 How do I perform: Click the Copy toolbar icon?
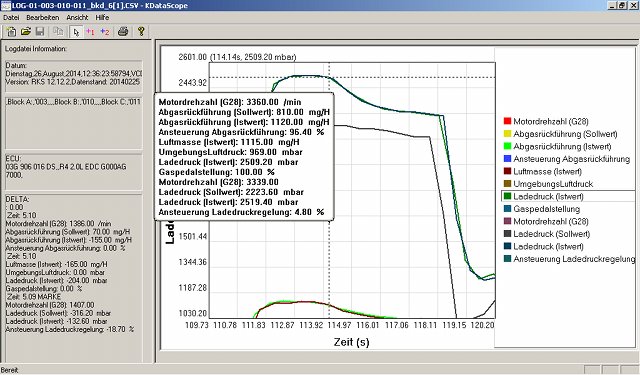[x=58, y=31]
